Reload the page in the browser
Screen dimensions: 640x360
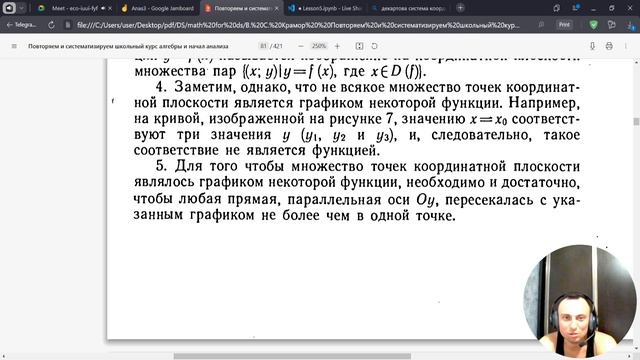[51, 25]
